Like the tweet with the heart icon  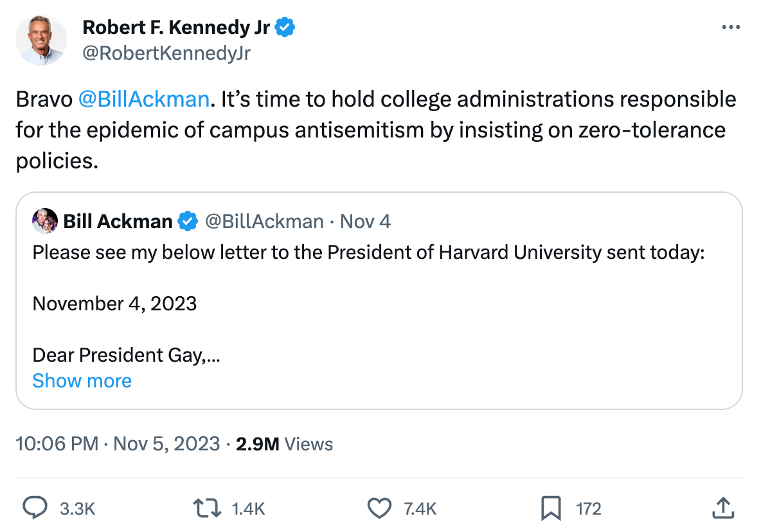[x=379, y=508]
